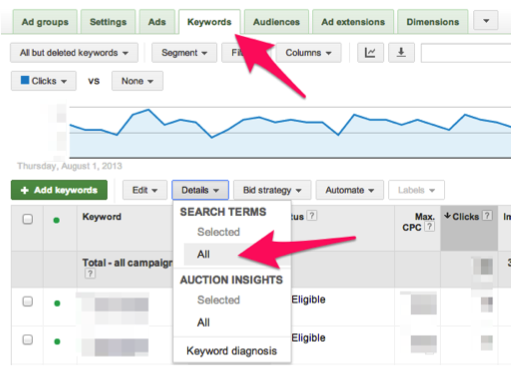Choose Selected under Search Terms
The image size is (512, 366).
click(x=219, y=232)
